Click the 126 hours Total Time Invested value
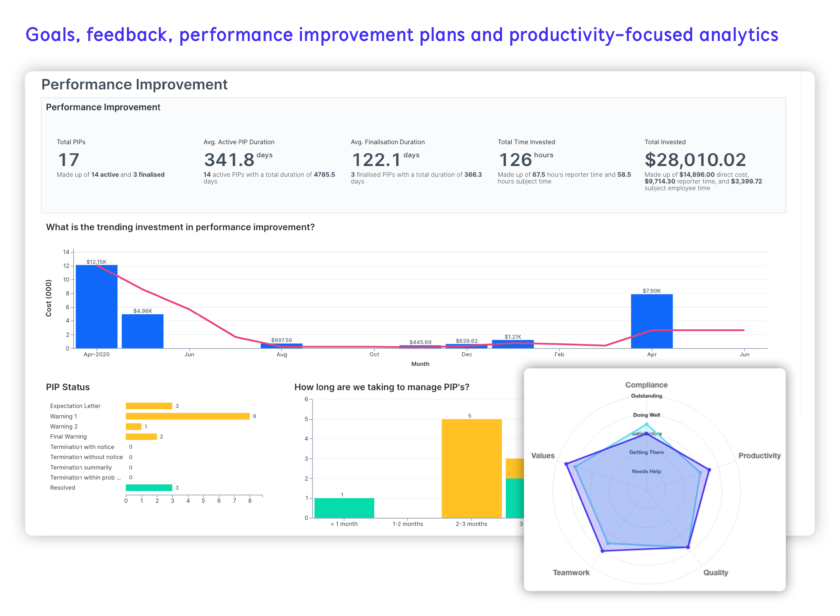The image size is (840, 616). coord(526,160)
